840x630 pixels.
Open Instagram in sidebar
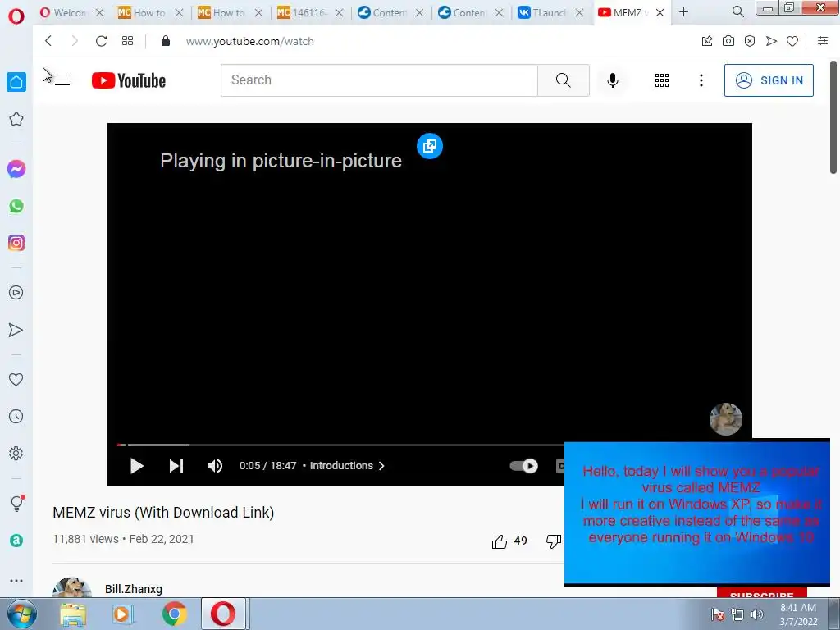(16, 243)
